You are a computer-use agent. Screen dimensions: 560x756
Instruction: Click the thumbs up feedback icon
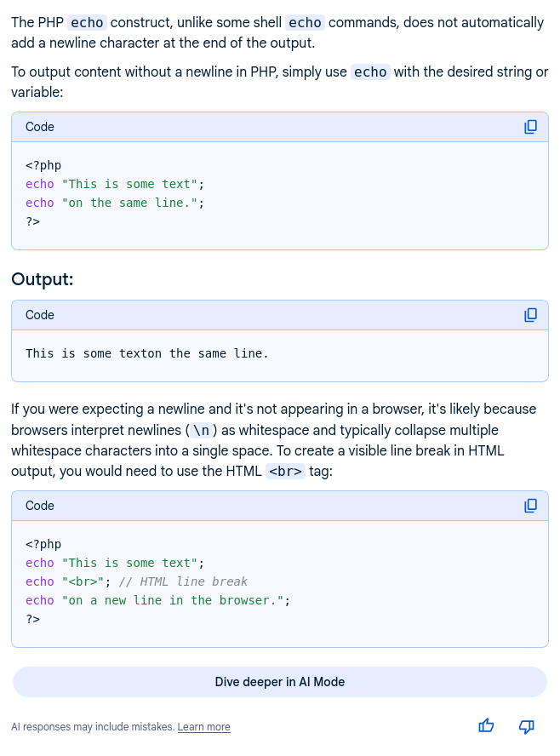486,726
